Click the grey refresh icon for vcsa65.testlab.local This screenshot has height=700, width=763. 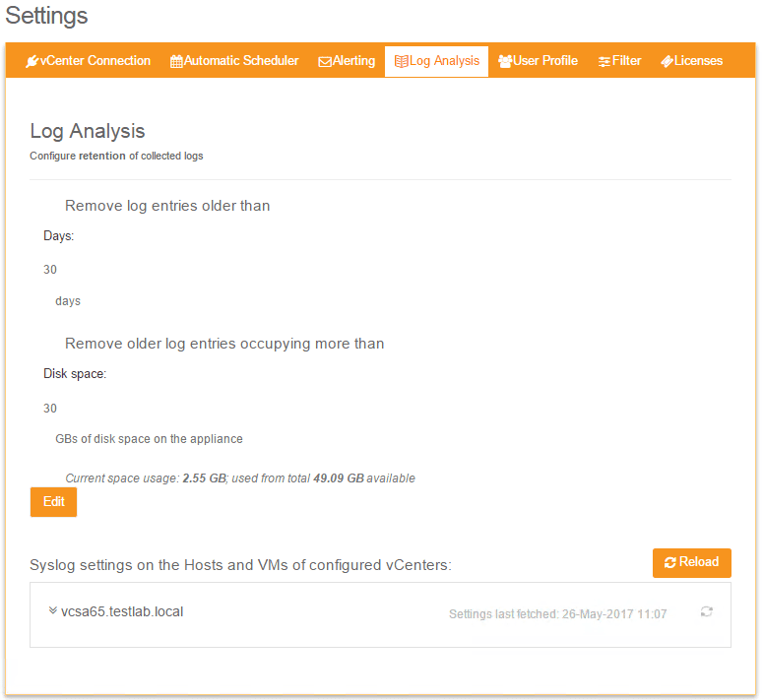click(706, 612)
